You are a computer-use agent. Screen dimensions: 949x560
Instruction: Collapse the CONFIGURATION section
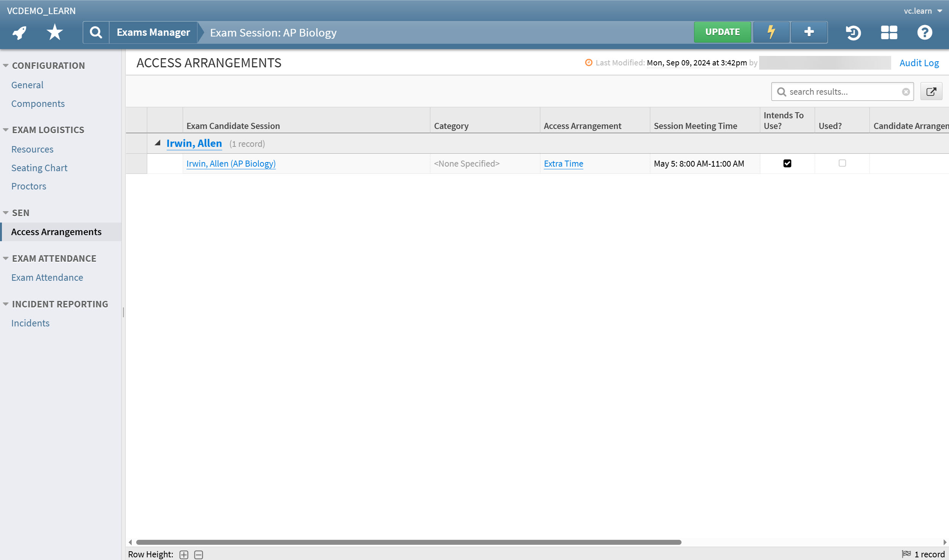[x=6, y=65]
